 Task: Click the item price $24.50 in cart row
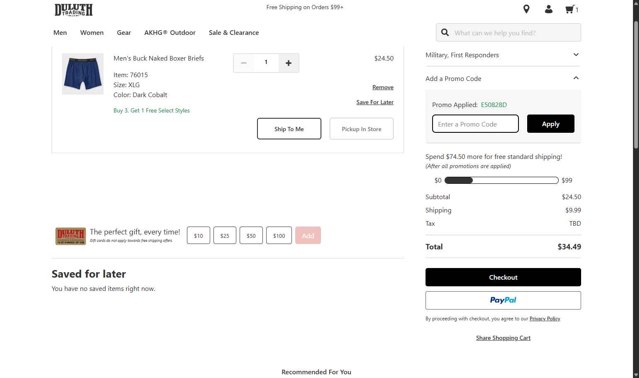pos(384,58)
